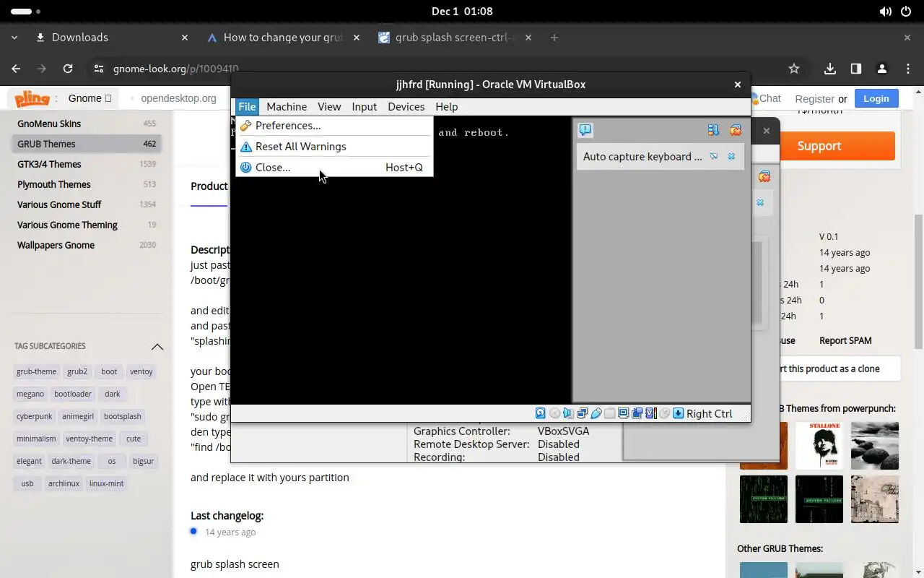Open the Wallpapers Gnome category in sidebar
The image size is (924, 578).
point(87,245)
